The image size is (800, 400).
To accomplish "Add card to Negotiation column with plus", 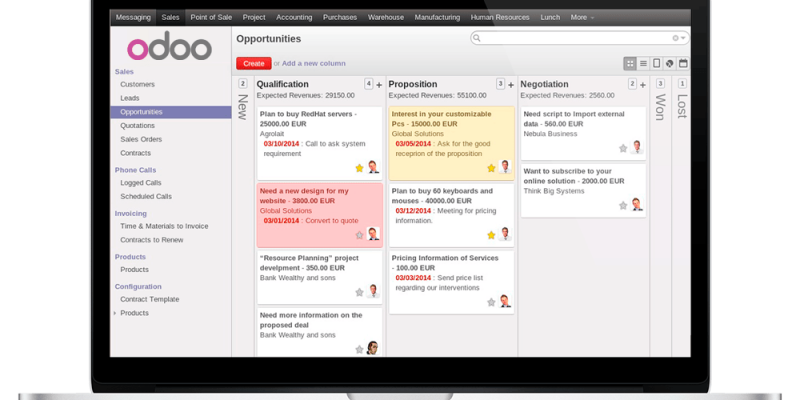I will point(643,85).
